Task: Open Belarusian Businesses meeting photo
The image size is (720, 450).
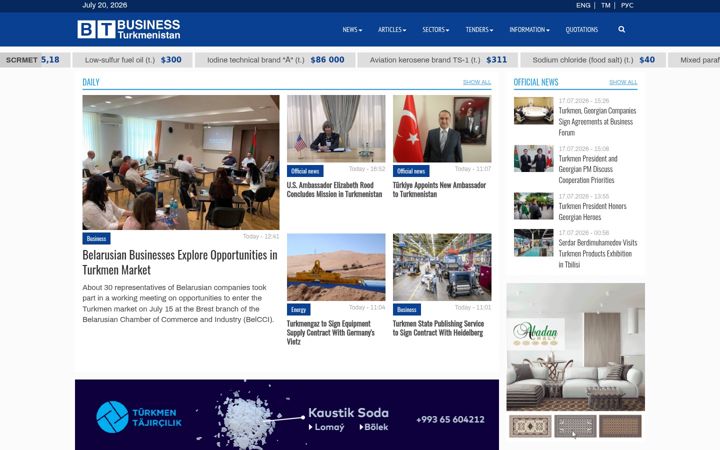Action: click(x=181, y=163)
